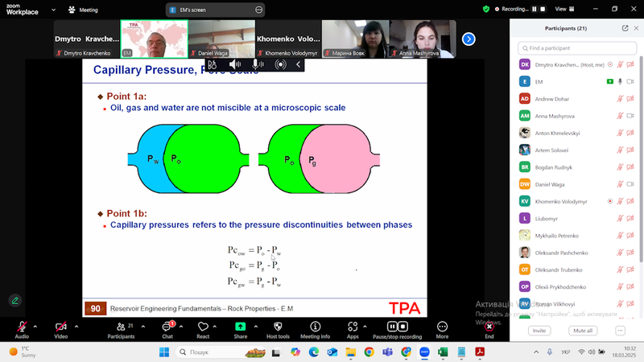Click the green Share screen button
Image resolution: width=644 pixels, height=362 pixels.
(x=240, y=330)
